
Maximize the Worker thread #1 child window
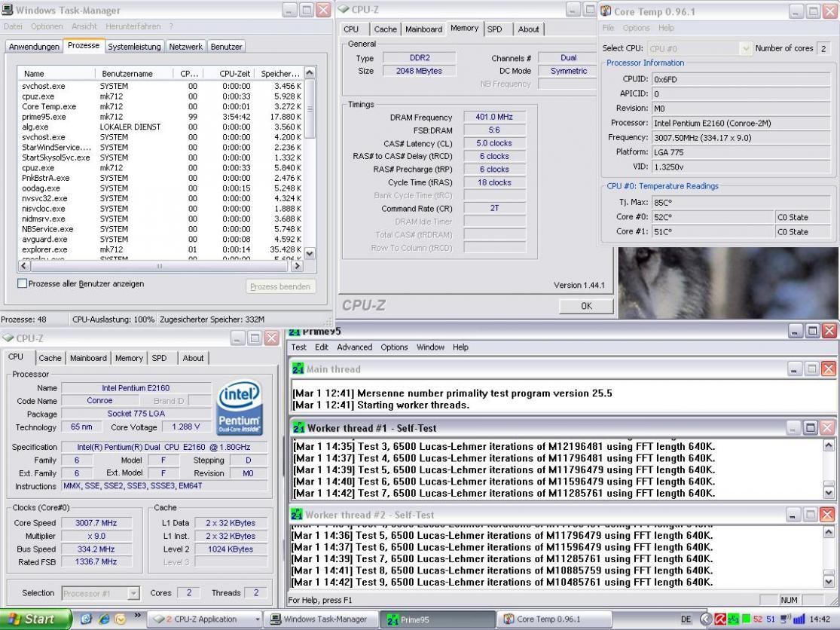pos(811,427)
